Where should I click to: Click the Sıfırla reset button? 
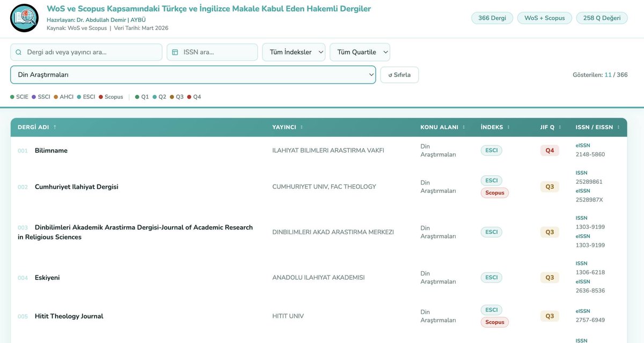399,74
